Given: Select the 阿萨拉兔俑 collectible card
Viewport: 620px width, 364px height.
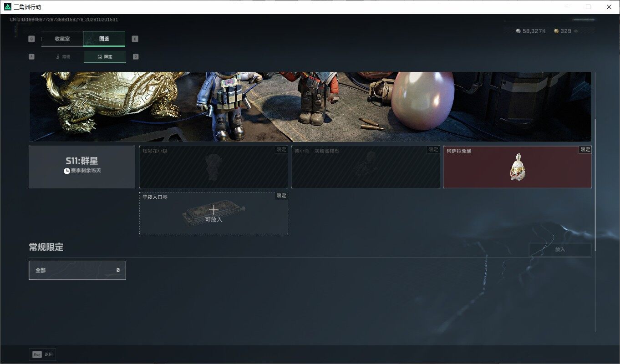Looking at the screenshot, I should 518,167.
